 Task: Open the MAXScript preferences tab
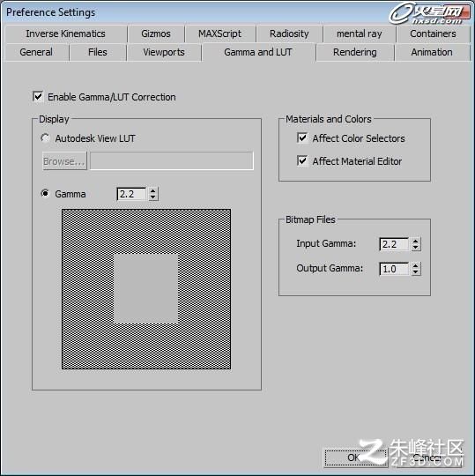pyautogui.click(x=219, y=33)
